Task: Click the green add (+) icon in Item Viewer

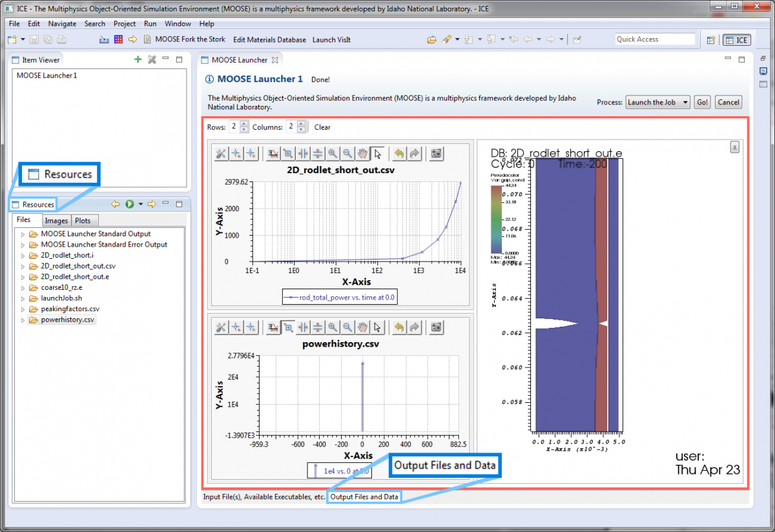Action: click(138, 59)
